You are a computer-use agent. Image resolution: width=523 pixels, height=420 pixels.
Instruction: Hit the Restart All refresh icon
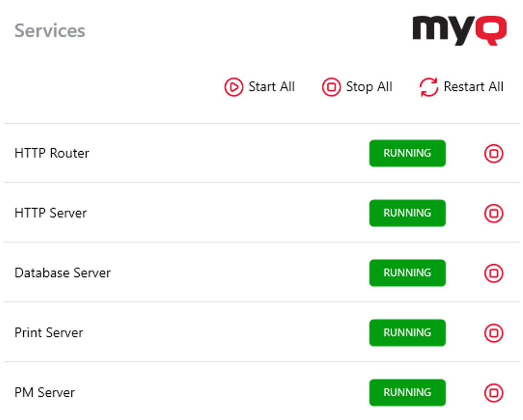tap(429, 87)
